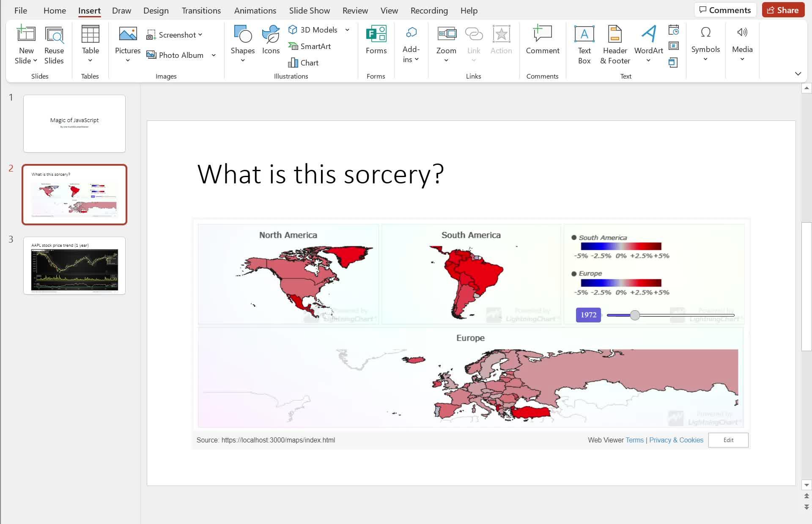The height and width of the screenshot is (524, 812).
Task: Open the Slide Show tab
Action: pyautogui.click(x=309, y=11)
